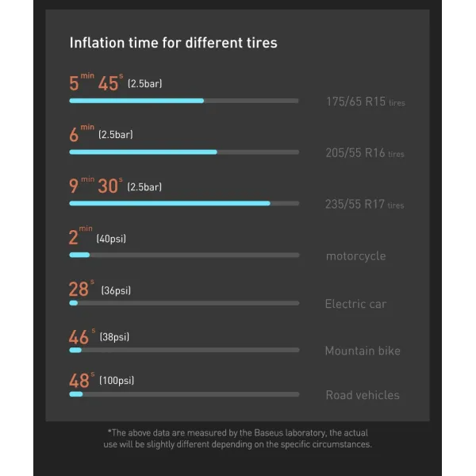Click the 175/65 R15 tires progress bar
This screenshot has width=476, height=476.
pyautogui.click(x=184, y=101)
